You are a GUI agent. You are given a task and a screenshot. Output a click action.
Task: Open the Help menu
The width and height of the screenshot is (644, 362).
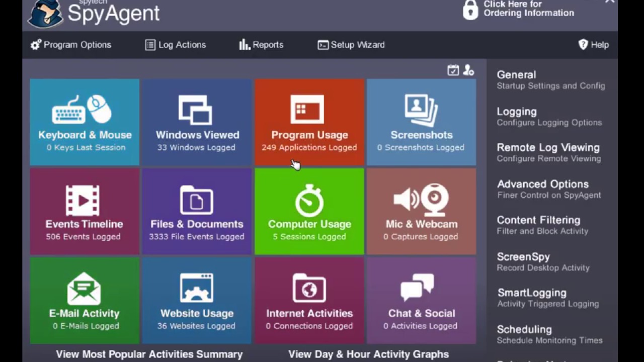click(x=594, y=45)
